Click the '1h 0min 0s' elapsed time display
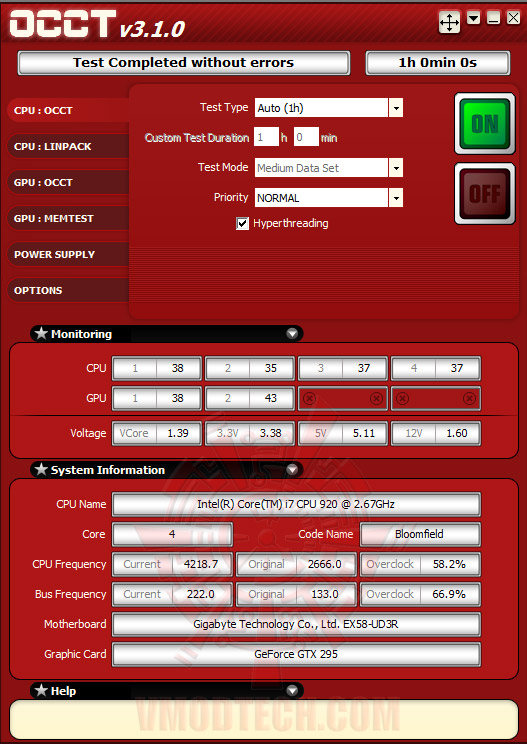 [438, 63]
